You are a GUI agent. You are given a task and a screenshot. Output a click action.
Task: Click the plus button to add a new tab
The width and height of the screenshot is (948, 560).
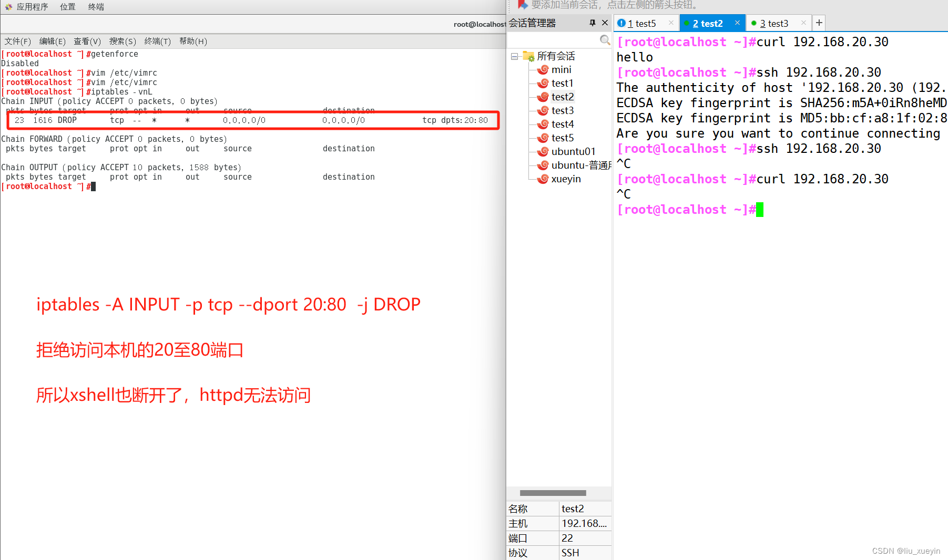(x=819, y=23)
